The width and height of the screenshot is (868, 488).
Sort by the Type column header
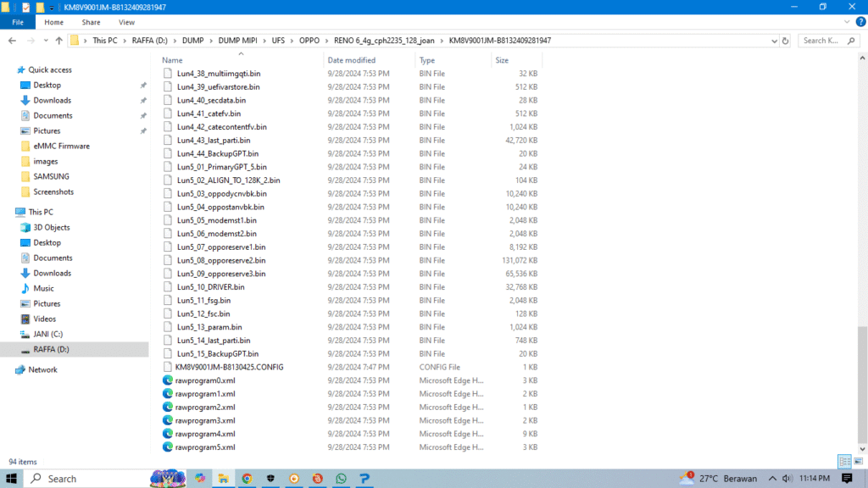point(427,60)
